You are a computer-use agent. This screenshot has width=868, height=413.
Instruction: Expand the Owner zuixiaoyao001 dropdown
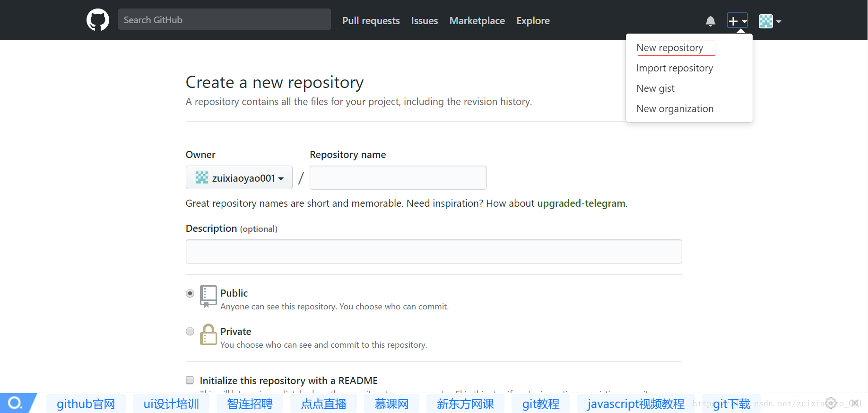point(239,177)
